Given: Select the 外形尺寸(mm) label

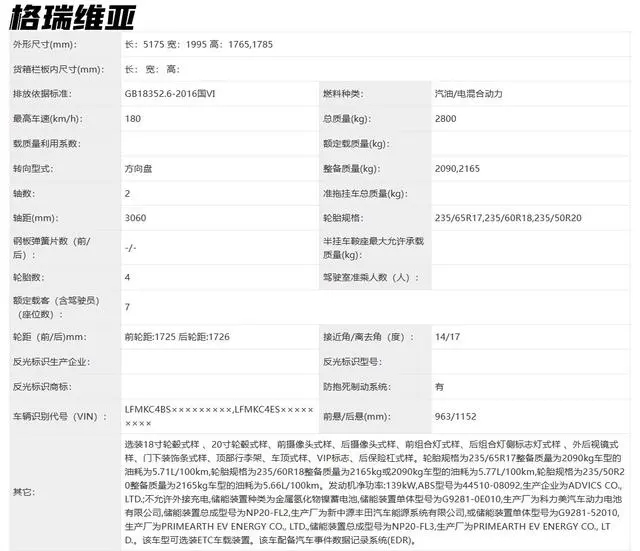Looking at the screenshot, I should pyautogui.click(x=45, y=44).
